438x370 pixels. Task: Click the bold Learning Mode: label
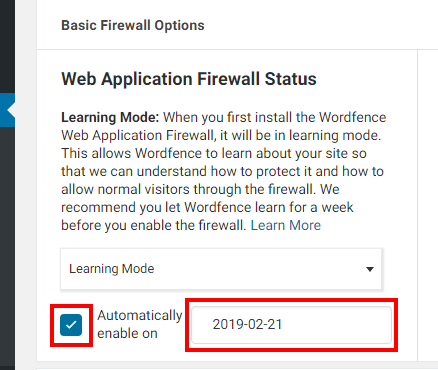pos(110,117)
